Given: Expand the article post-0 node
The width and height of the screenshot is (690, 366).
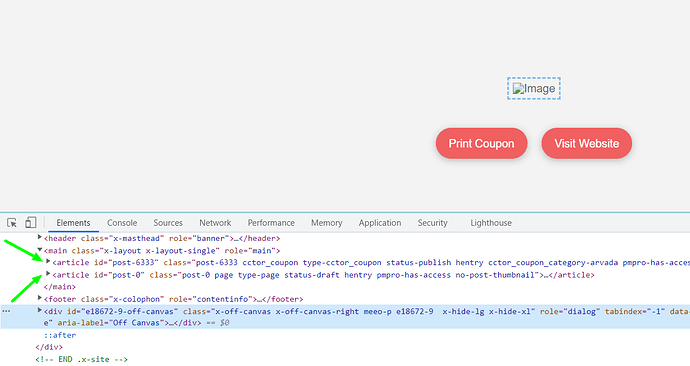Looking at the screenshot, I should [48, 274].
